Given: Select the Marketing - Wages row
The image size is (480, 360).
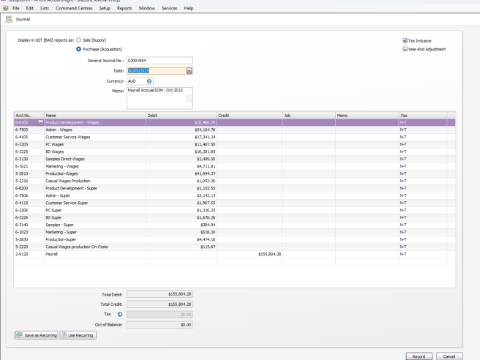Looking at the screenshot, I should pos(234,166).
